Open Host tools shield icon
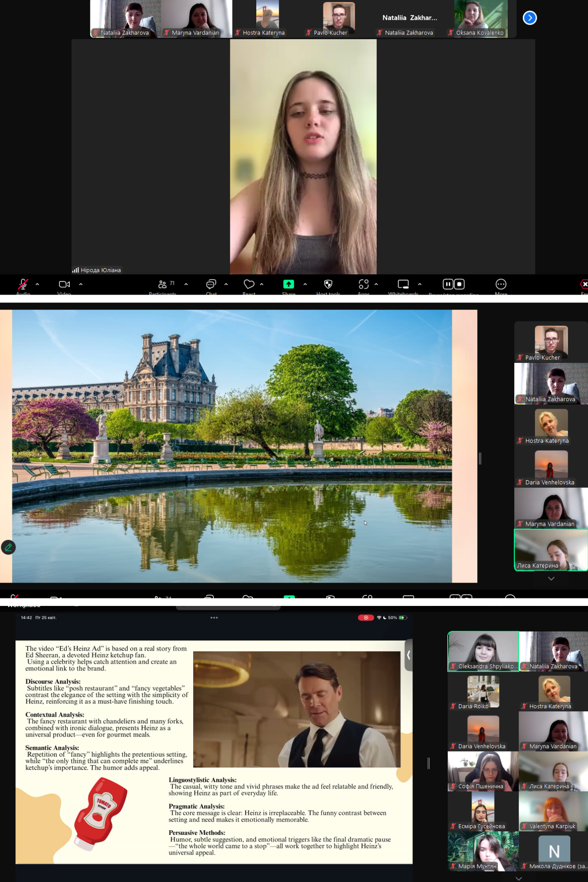 point(328,284)
